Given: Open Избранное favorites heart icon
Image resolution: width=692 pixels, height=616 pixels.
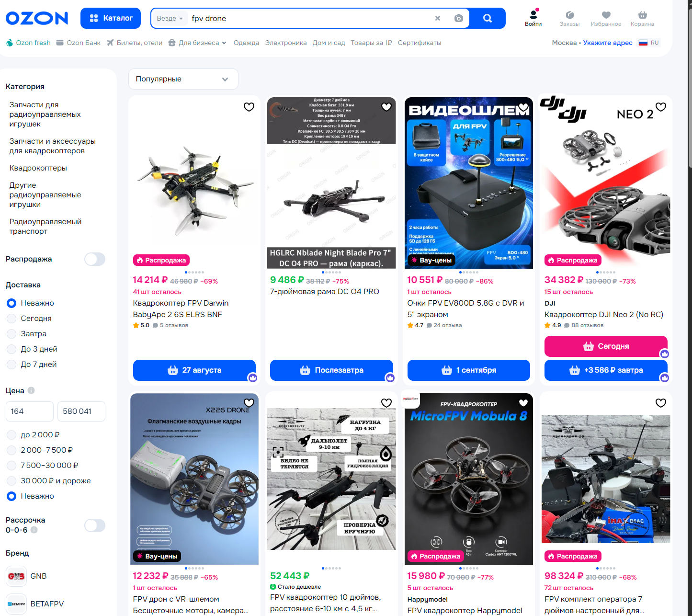Looking at the screenshot, I should (606, 18).
